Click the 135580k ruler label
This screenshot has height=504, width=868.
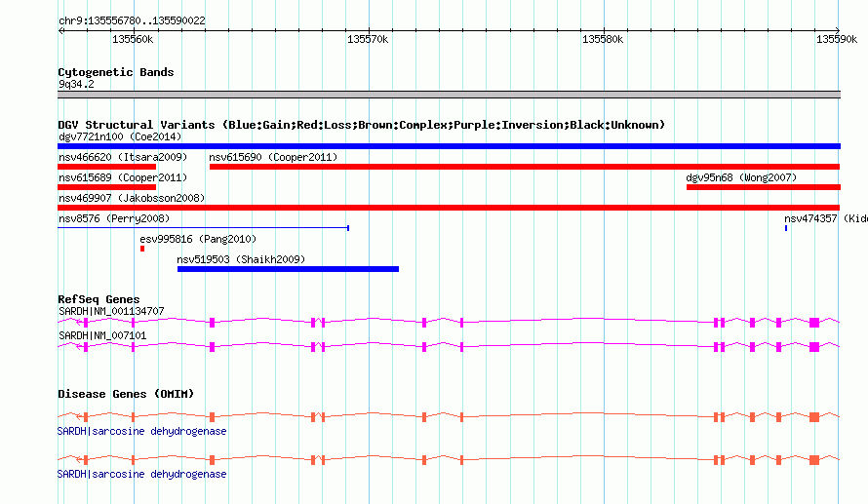click(x=603, y=39)
